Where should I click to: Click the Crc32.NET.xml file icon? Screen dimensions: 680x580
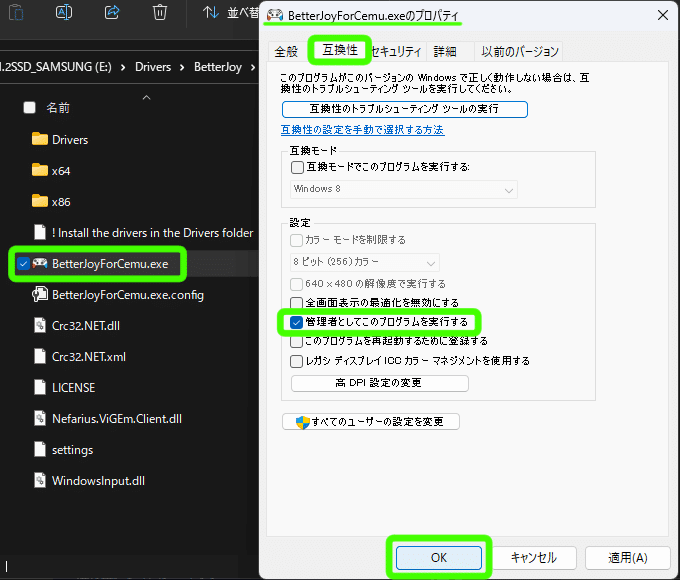tap(40, 357)
